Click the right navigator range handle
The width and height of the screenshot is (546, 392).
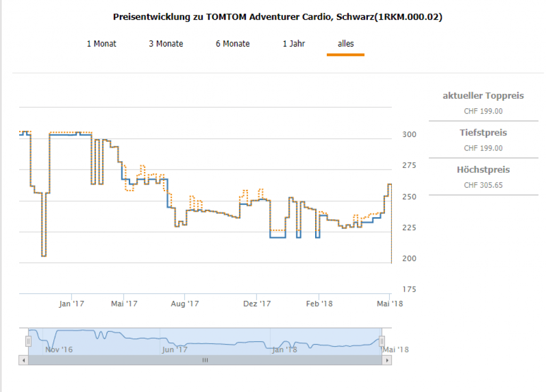pos(382,341)
